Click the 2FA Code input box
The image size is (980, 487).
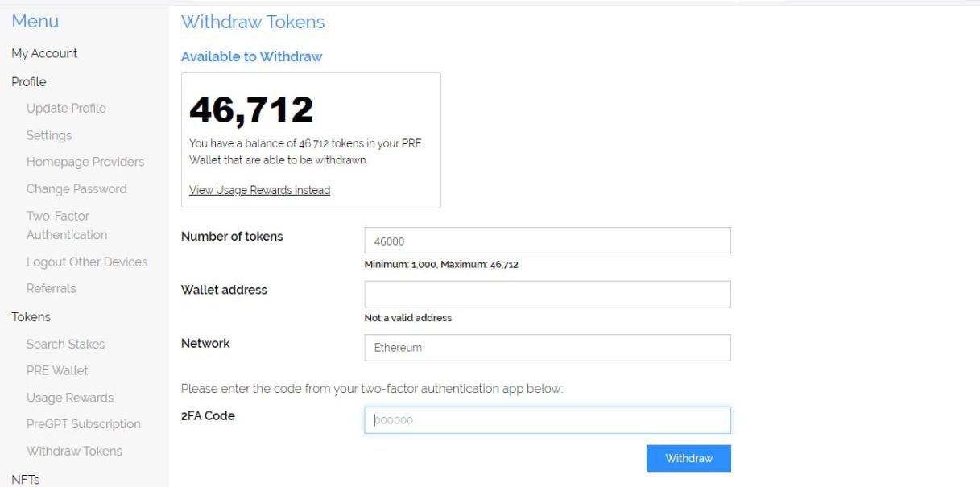point(548,419)
